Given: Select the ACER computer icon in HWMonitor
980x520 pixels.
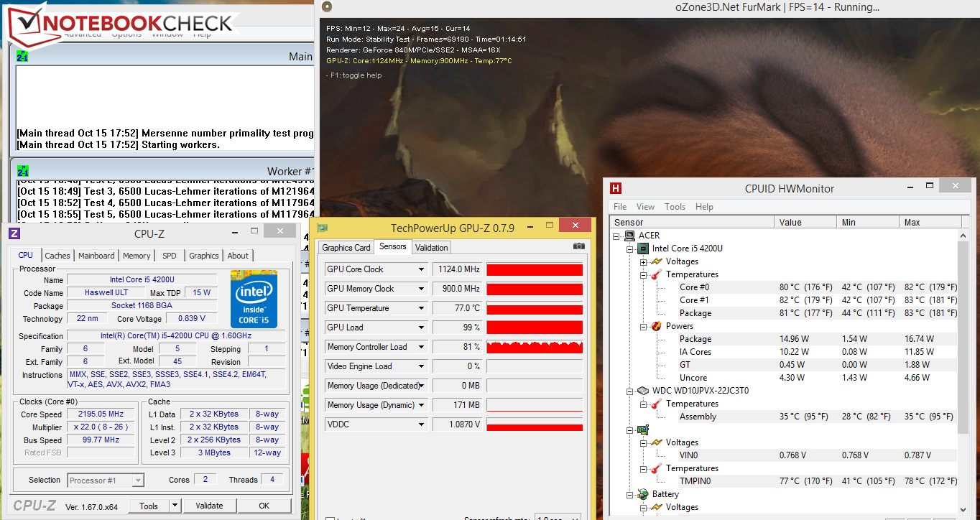Looking at the screenshot, I should pos(630,236).
